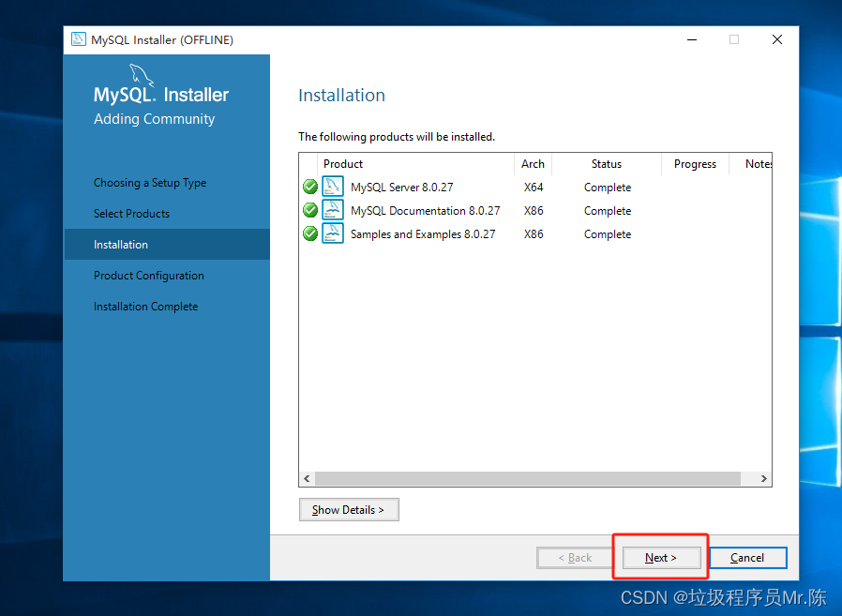Close the MySQL Installer window
The height and width of the screenshot is (616, 842).
pyautogui.click(x=777, y=39)
